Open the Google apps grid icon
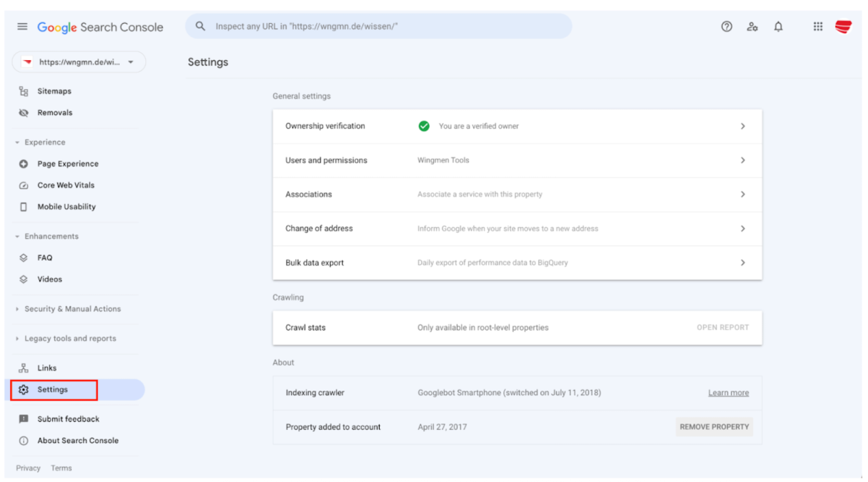 [x=817, y=26]
